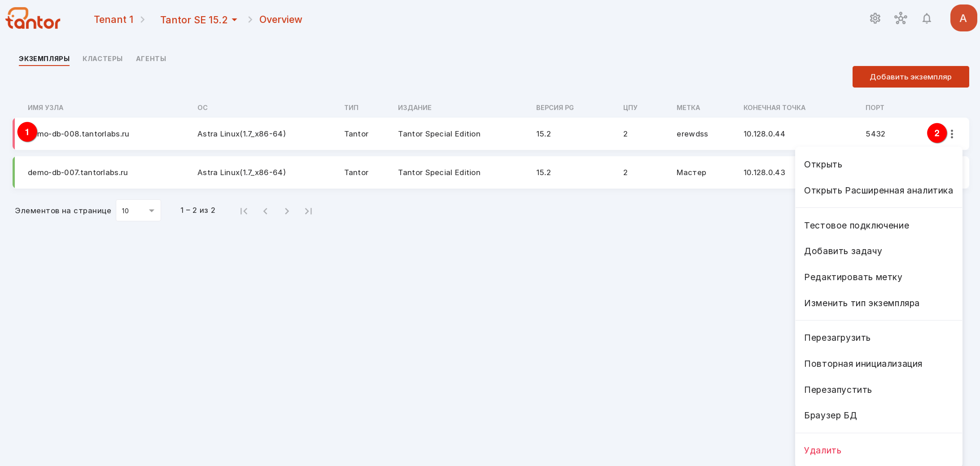
Task: Sort by the Имя узла column header
Action: pos(45,108)
